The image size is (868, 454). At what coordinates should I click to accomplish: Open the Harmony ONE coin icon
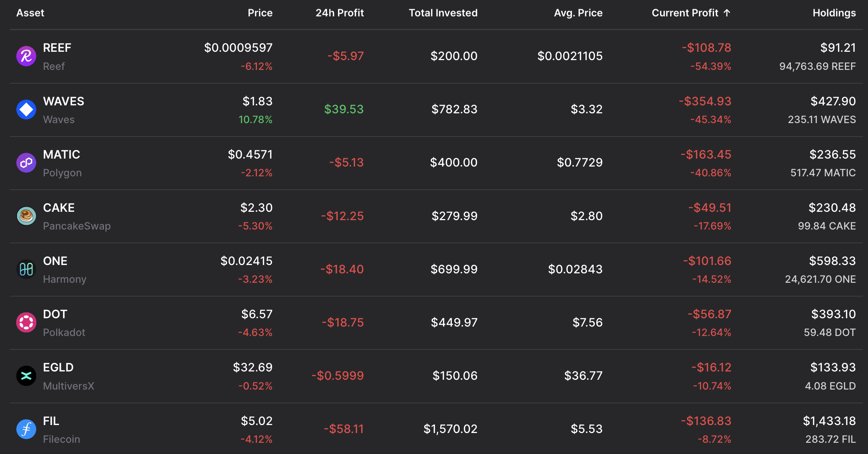26,269
